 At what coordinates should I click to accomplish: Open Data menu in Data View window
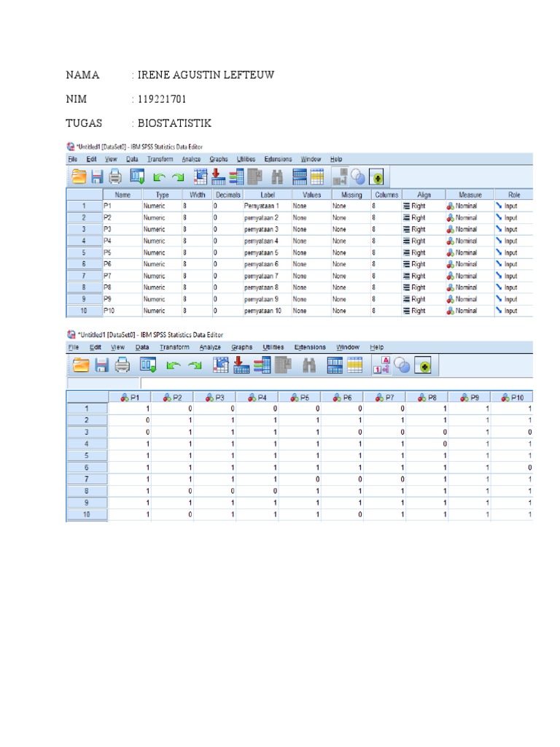click(142, 347)
